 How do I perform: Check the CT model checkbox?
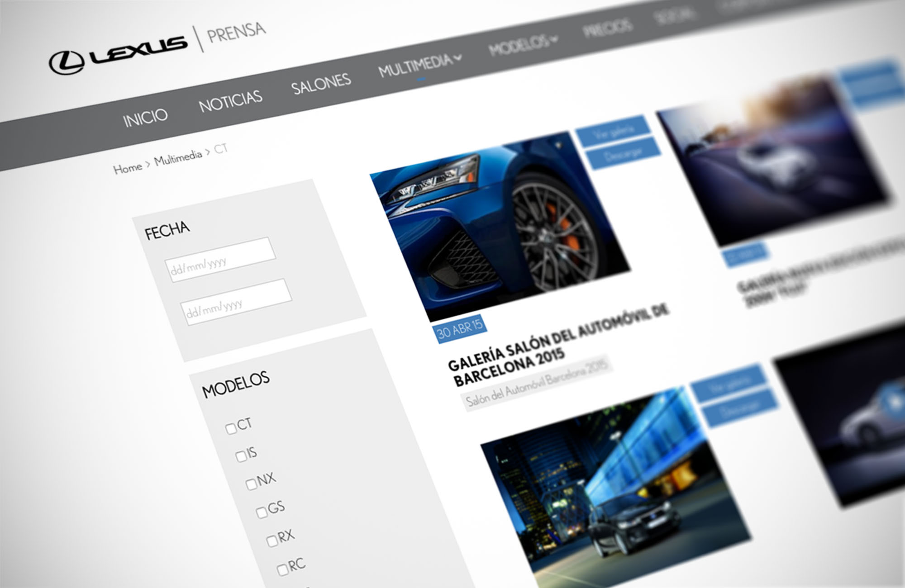(x=231, y=428)
